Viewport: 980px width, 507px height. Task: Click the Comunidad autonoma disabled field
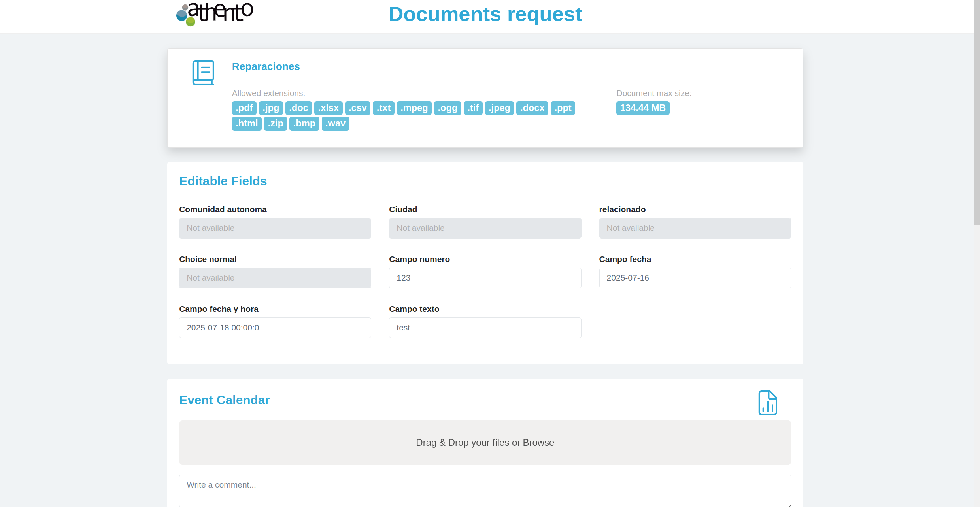275,228
